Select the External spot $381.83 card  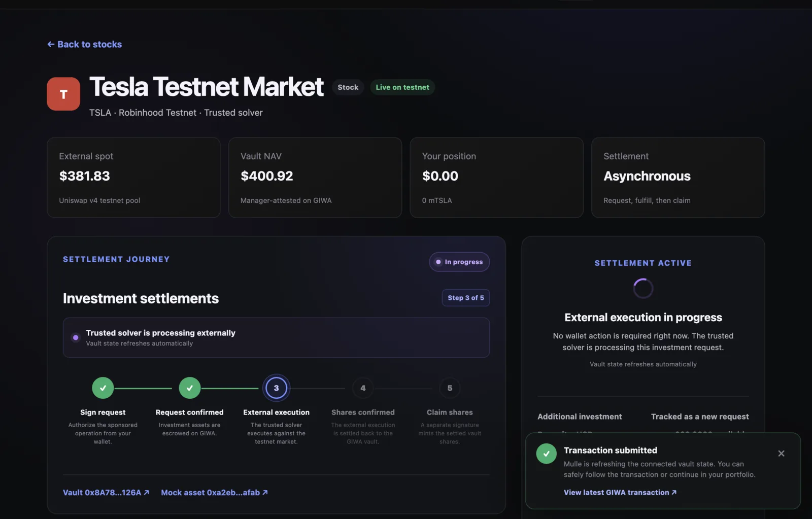[x=133, y=178]
